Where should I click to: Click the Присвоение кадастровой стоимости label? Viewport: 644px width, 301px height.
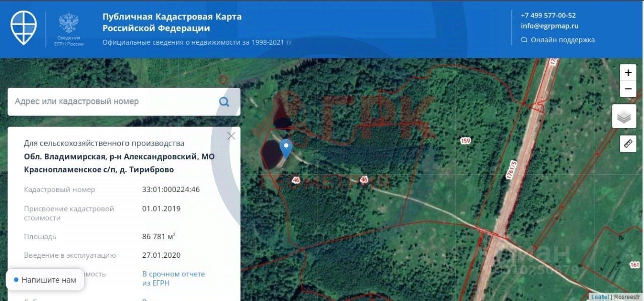click(x=69, y=213)
